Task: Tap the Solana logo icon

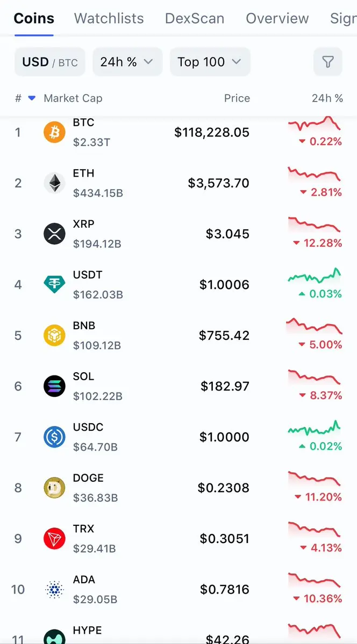Action: pos(54,386)
